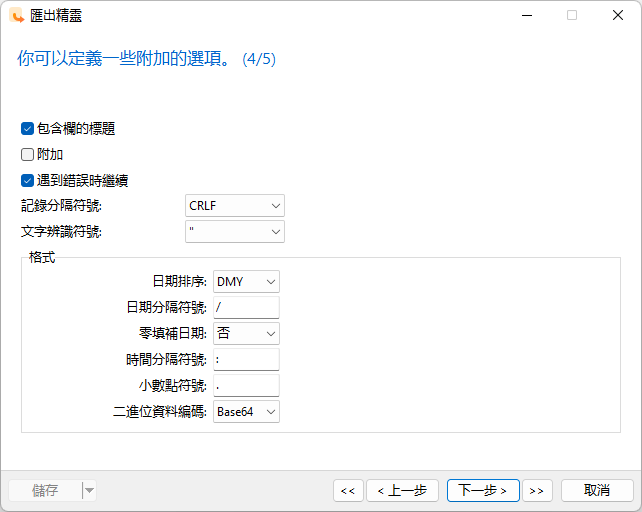Expand the 零填補日期 dropdown

pyautogui.click(x=246, y=333)
